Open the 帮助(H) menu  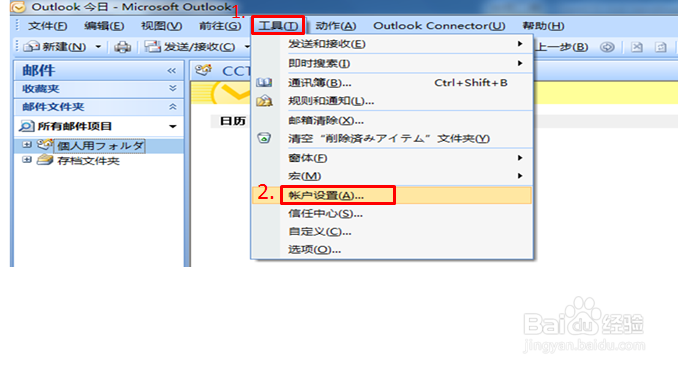click(x=543, y=26)
